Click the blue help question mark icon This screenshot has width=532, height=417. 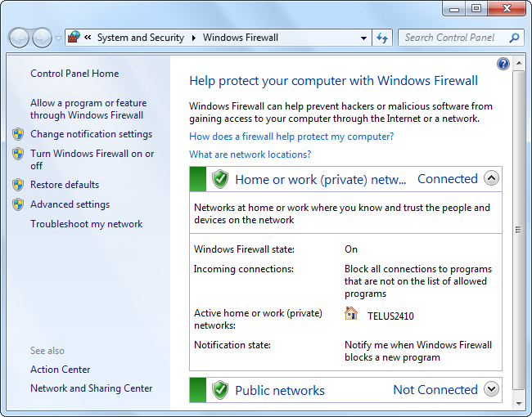[x=503, y=64]
